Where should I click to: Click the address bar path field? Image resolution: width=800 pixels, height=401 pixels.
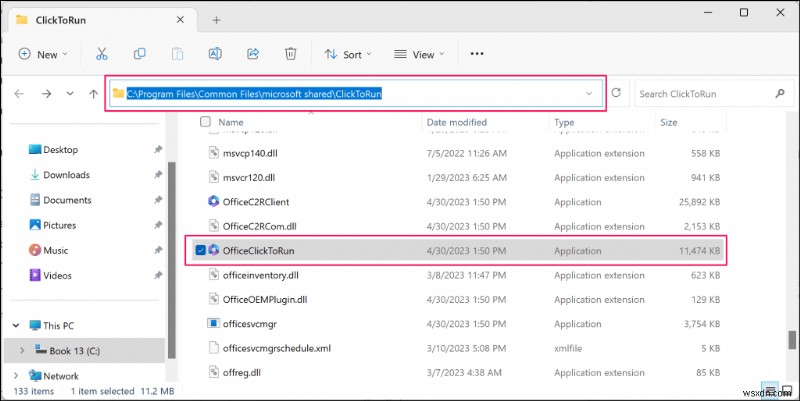tap(356, 93)
